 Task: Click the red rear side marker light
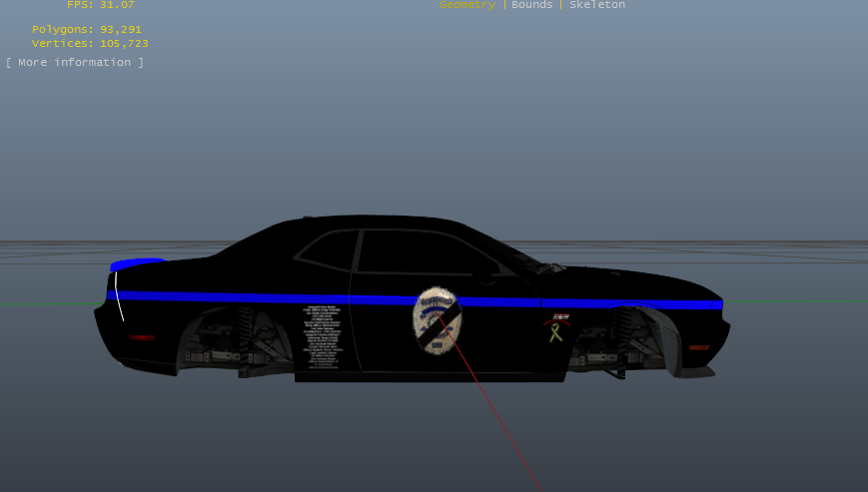pyautogui.click(x=142, y=337)
